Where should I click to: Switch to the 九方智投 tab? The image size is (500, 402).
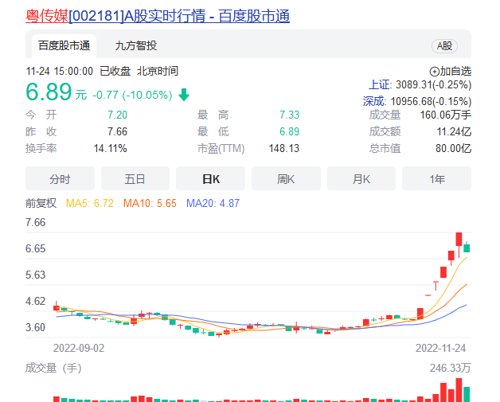click(x=136, y=46)
